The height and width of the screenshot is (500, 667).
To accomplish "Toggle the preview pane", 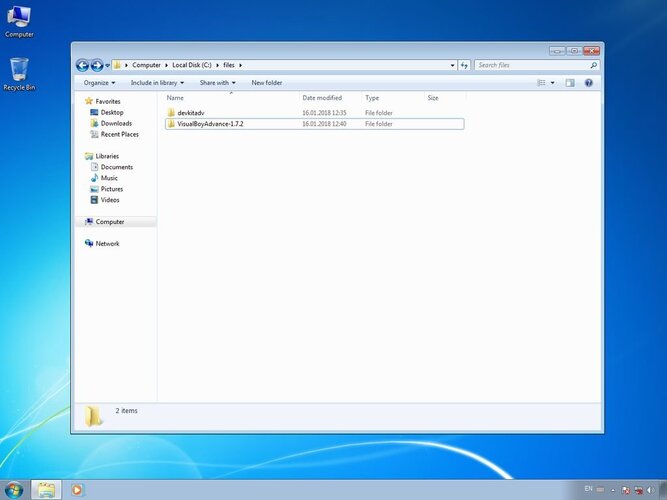I will tap(570, 83).
